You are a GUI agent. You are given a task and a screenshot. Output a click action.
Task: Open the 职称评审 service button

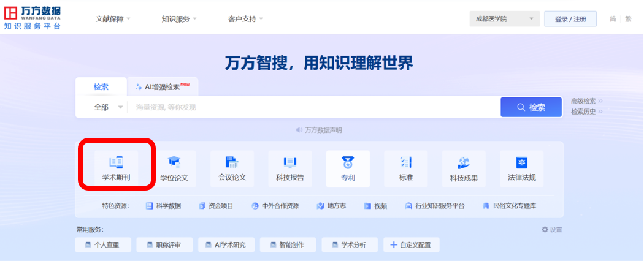pos(165,245)
